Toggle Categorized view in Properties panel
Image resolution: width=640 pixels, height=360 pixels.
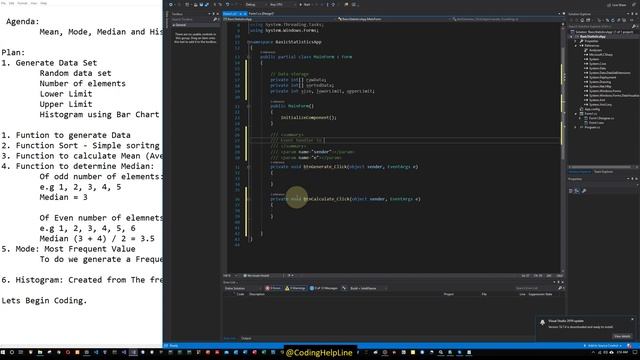571,191
